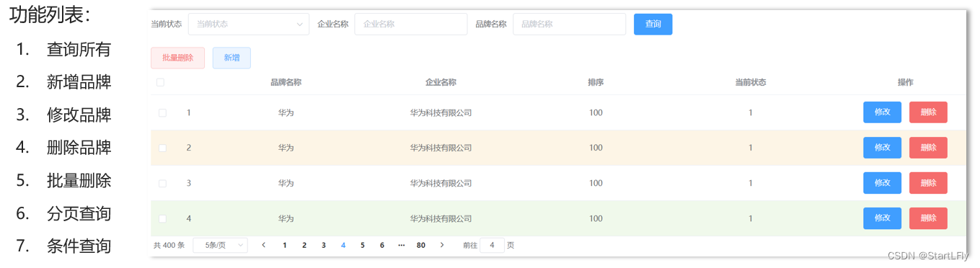The width and height of the screenshot is (980, 268).
Task: Check the box for row 3
Action: [162, 183]
